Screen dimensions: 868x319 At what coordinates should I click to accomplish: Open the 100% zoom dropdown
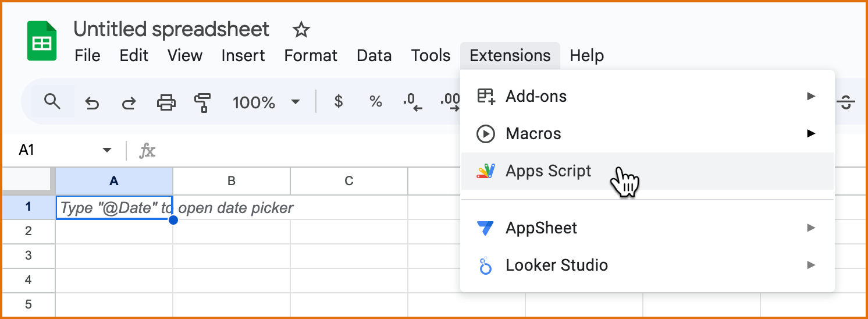[266, 103]
